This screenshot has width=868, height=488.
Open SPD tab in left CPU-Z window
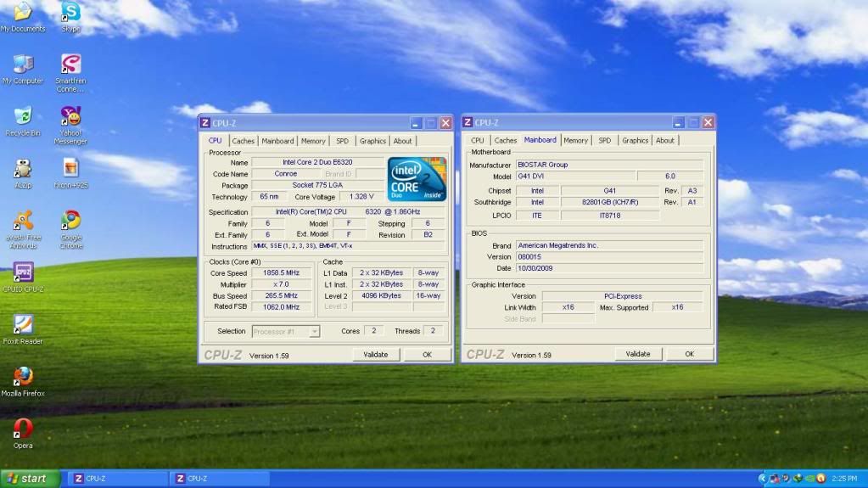click(x=342, y=141)
